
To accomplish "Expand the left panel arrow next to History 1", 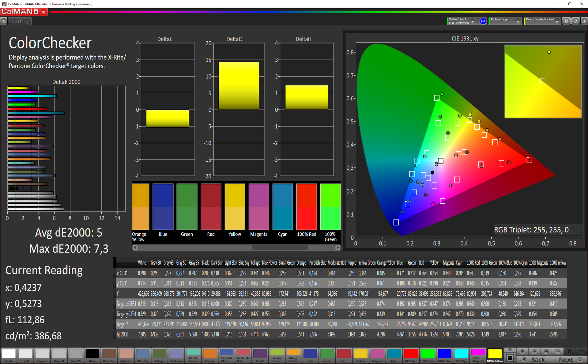I will (3, 21).
